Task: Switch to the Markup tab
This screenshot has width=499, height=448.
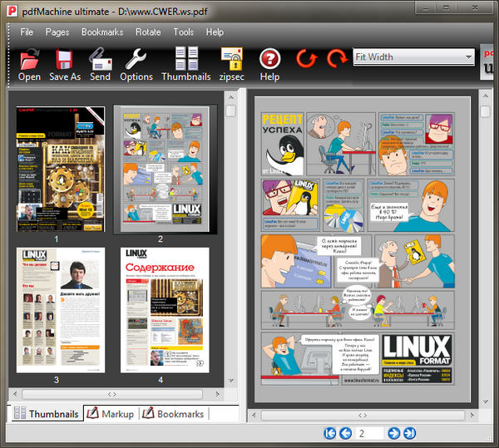Action: [110, 413]
